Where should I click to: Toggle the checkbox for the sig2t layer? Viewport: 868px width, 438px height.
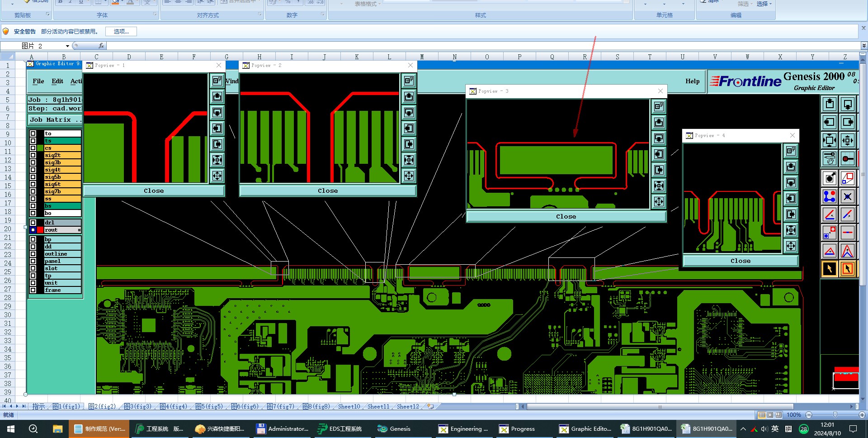click(x=33, y=155)
